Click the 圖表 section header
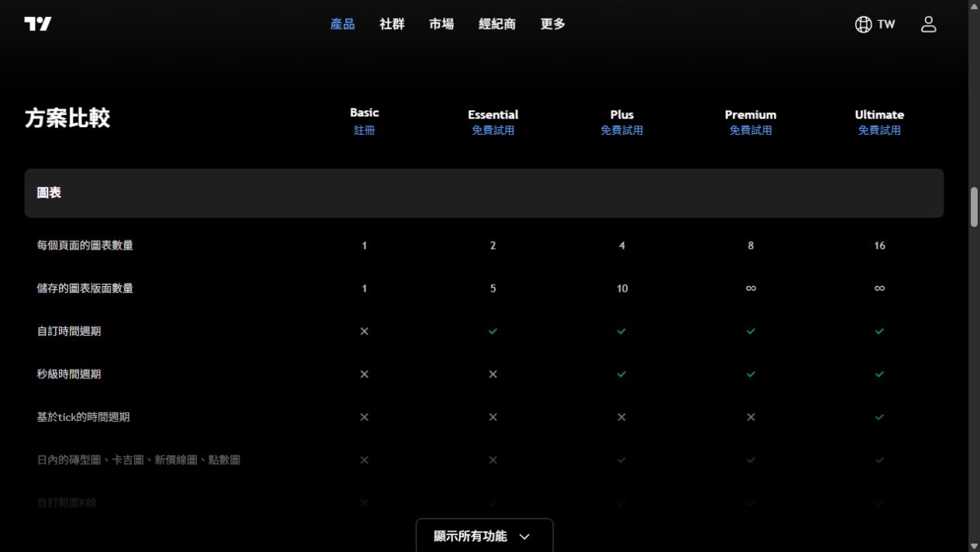This screenshot has width=980, height=552. click(x=484, y=193)
